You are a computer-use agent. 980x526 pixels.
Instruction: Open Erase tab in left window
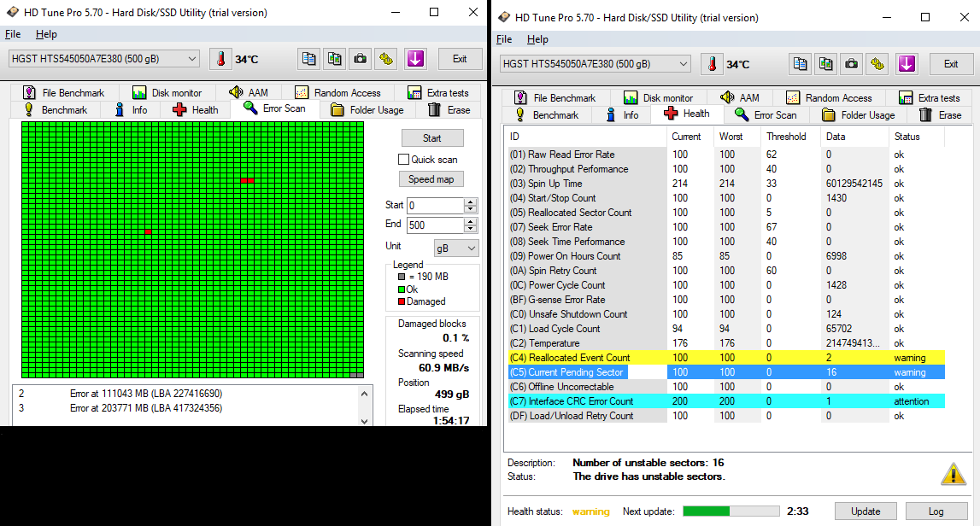pyautogui.click(x=449, y=110)
